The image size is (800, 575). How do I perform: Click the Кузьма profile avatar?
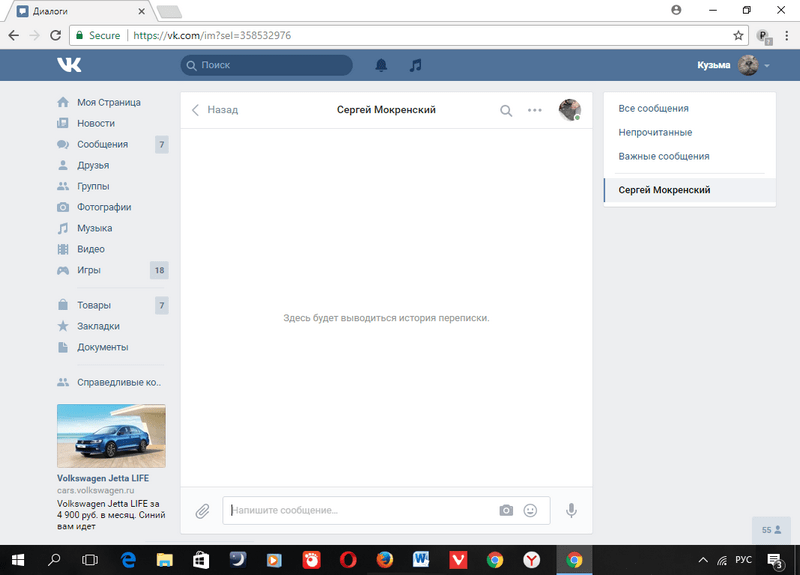point(748,65)
